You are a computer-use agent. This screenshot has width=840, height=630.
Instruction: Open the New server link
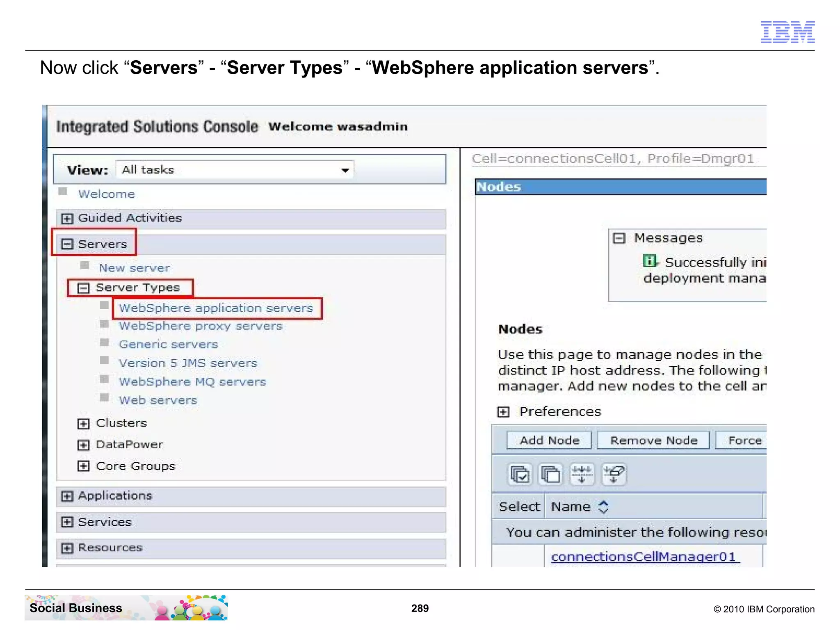[x=135, y=268]
